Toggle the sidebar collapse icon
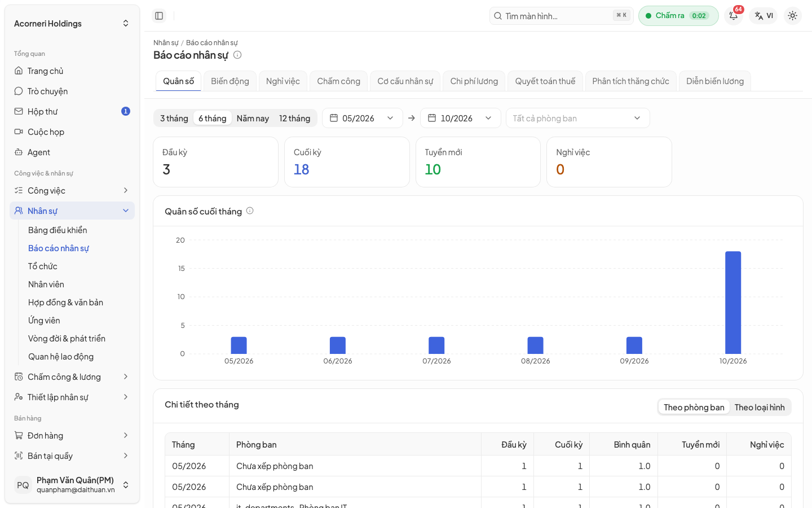 [x=159, y=16]
